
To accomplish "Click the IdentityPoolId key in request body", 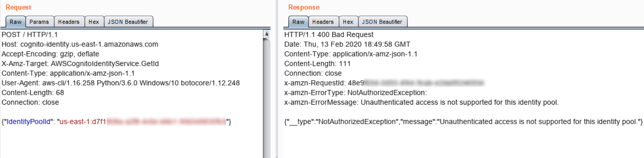I will click(29, 122).
